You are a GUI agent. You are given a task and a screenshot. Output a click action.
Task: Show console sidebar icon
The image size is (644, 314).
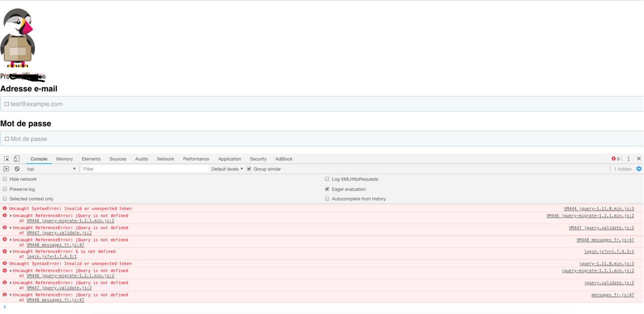tap(6, 169)
